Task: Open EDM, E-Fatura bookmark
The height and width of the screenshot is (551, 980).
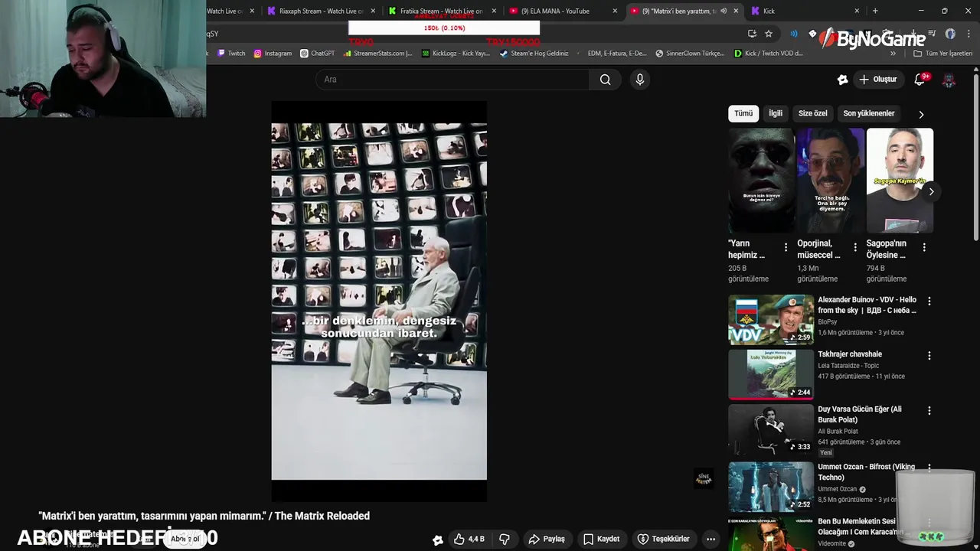Action: pos(612,54)
